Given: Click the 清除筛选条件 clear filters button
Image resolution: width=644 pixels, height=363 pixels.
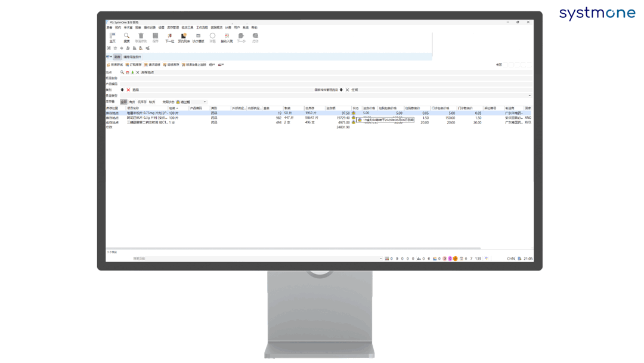Looking at the screenshot, I should pos(132,57).
